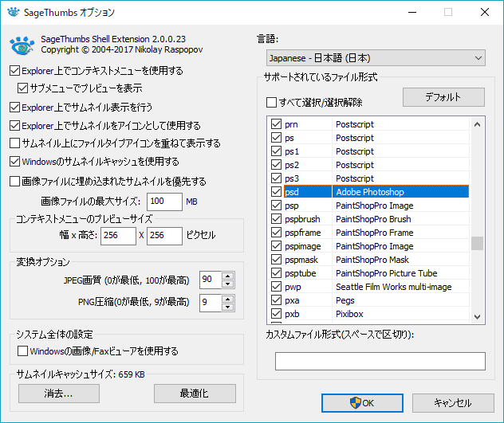
Task: Uncheck the psptube file type checkbox
Action: (x=276, y=273)
